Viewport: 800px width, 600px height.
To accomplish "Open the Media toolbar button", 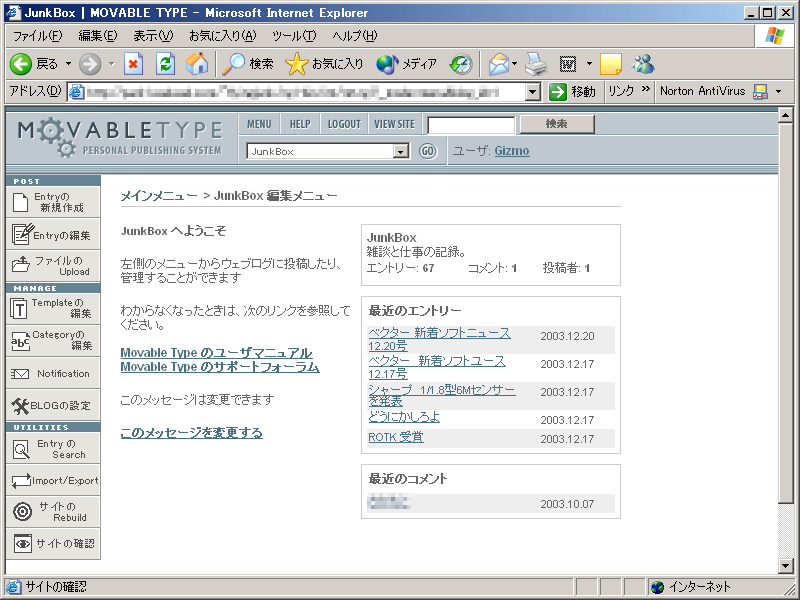I will pos(407,64).
